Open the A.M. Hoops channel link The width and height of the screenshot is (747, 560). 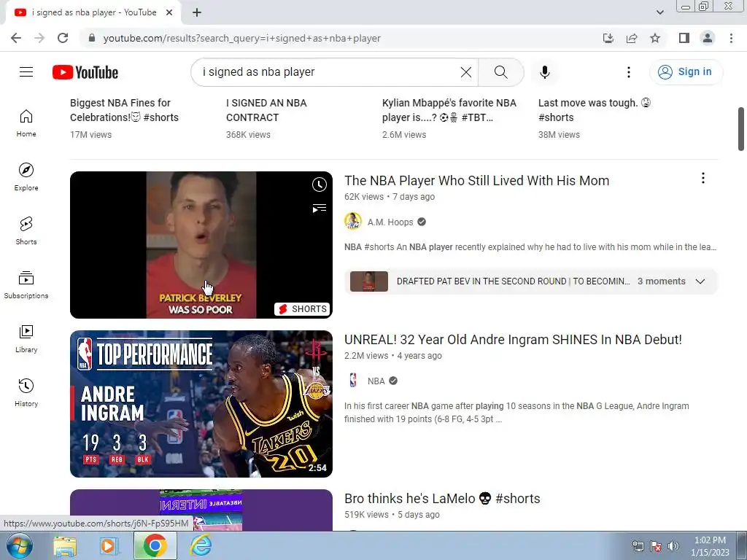click(390, 222)
